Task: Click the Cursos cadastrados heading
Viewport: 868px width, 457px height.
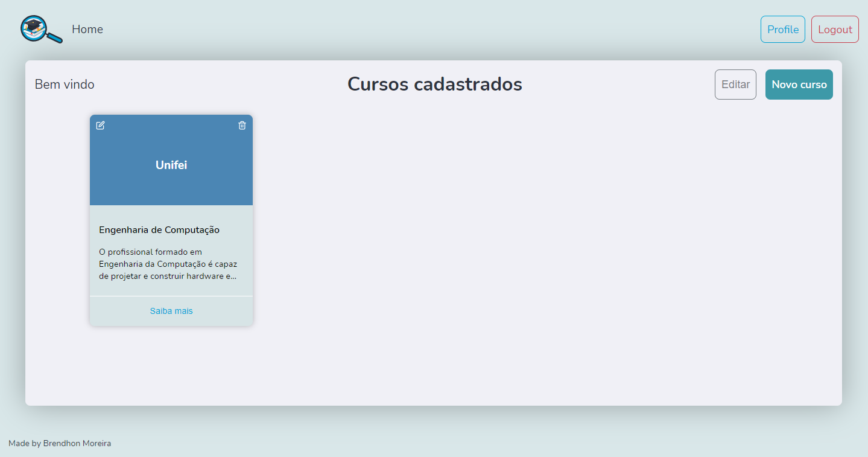Action: (435, 84)
